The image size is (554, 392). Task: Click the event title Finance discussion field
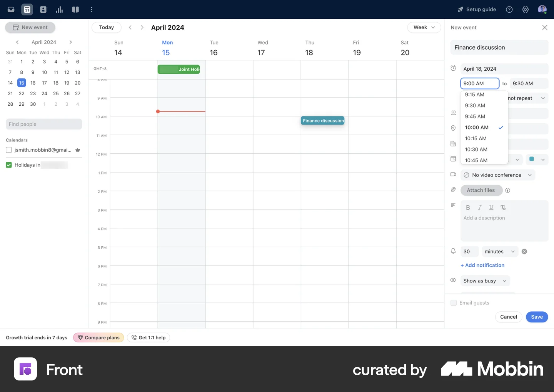point(499,48)
